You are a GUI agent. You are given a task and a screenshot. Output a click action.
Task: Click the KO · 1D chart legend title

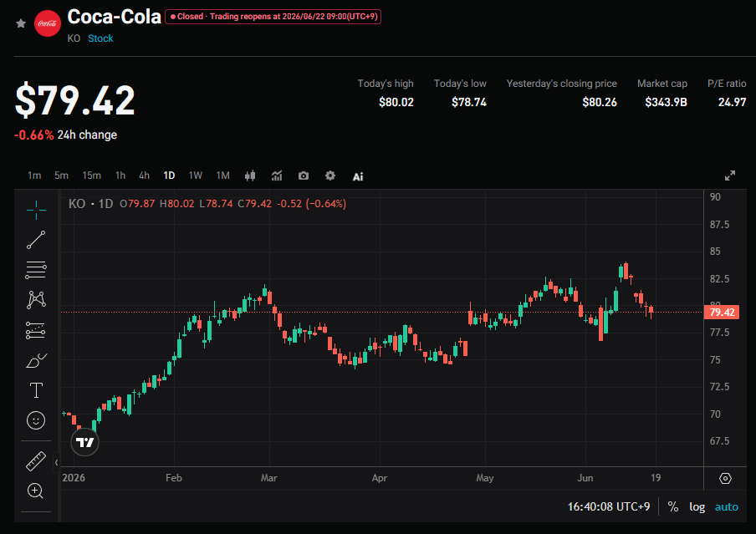tap(90, 203)
